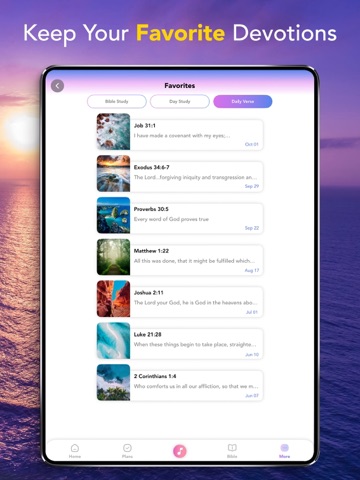Click the Favorites page title
This screenshot has height=480, width=360.
(180, 86)
